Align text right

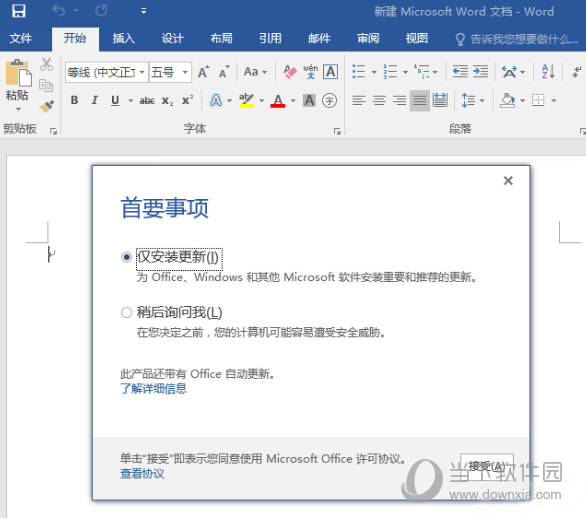click(x=400, y=100)
